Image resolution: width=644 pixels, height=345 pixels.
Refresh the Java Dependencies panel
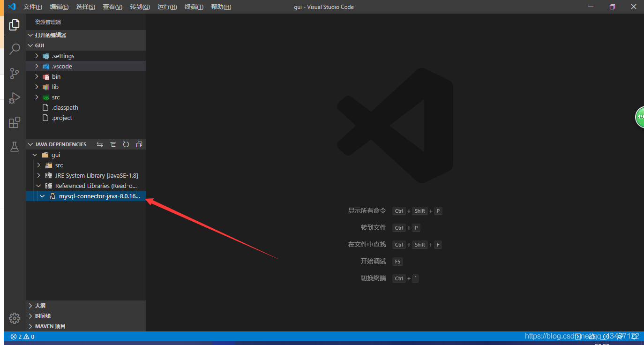coord(126,144)
